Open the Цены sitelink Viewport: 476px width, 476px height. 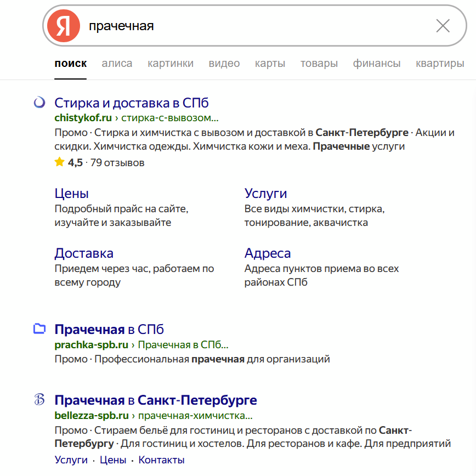tap(71, 193)
